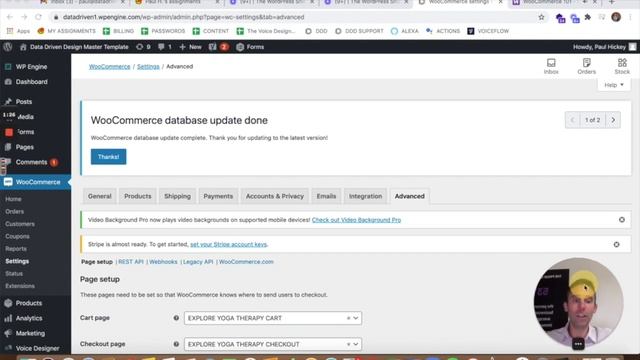Switch to the General settings tab
The width and height of the screenshot is (640, 360).
point(100,196)
